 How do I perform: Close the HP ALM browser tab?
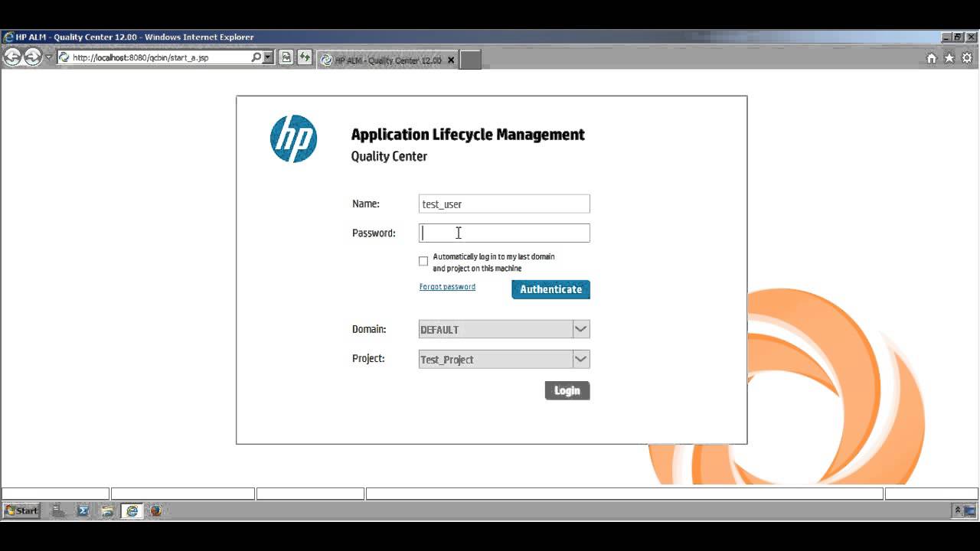pyautogui.click(x=451, y=60)
